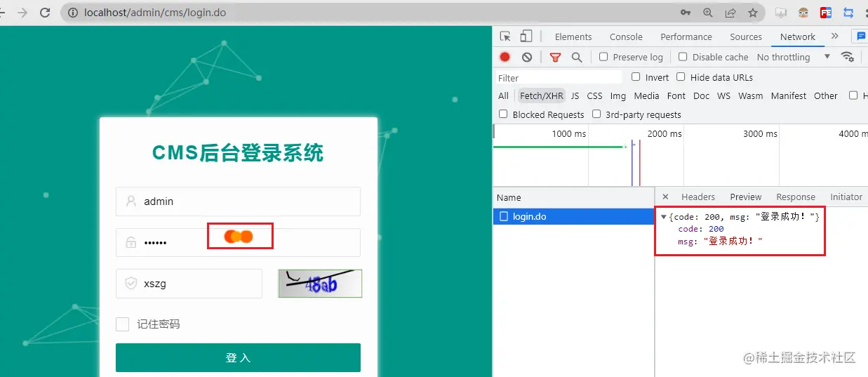
Task: Open the No throttling dropdown
Action: tap(794, 57)
